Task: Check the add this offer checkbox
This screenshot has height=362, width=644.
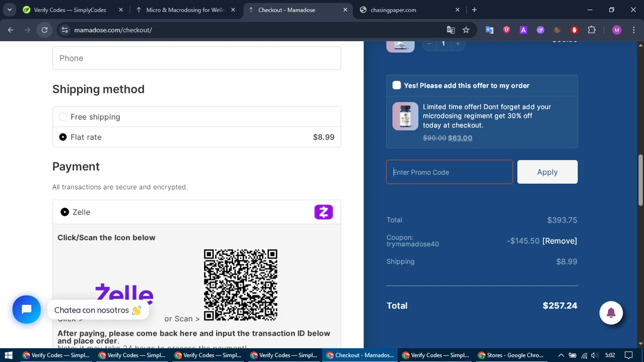Action: [397, 85]
